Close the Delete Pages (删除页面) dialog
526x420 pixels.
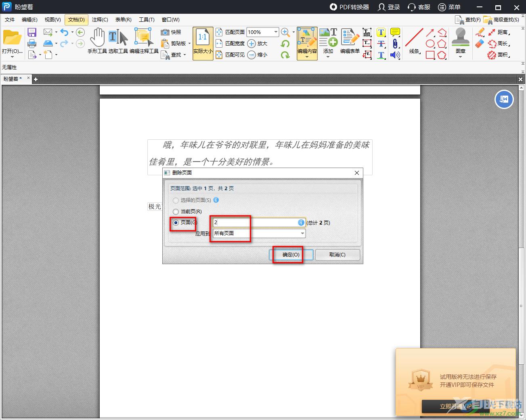click(x=356, y=173)
